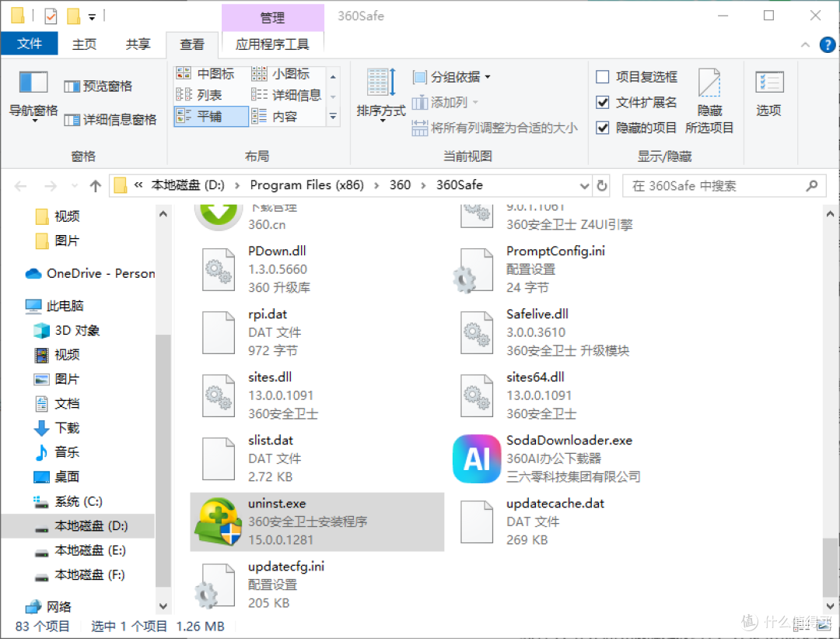Open 网络 (Network) in sidebar
The height and width of the screenshot is (639, 840).
point(48,607)
